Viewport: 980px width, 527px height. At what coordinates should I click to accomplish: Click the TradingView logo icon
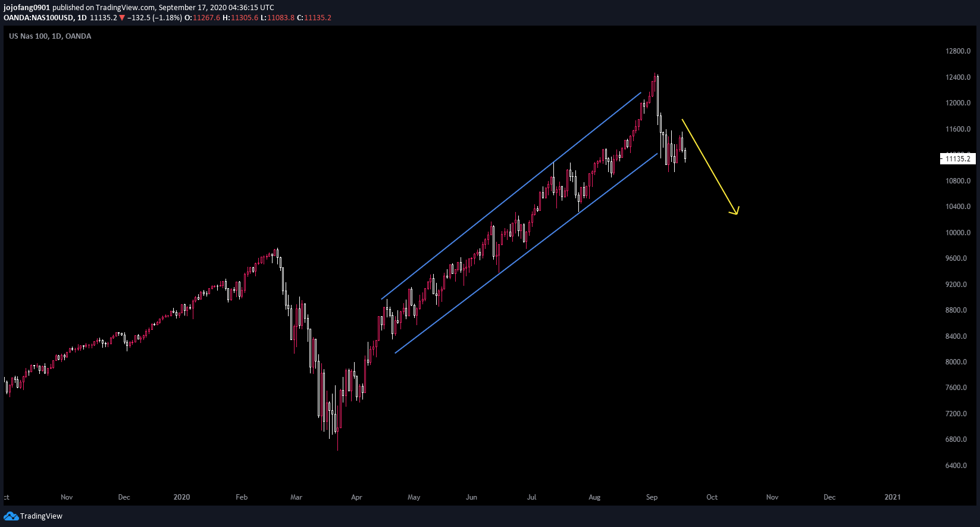(x=11, y=516)
